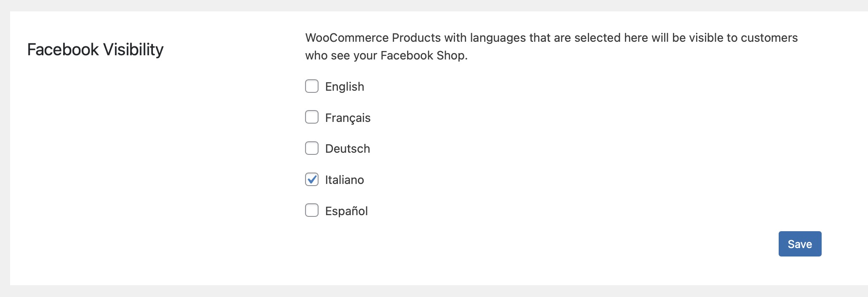Save the Facebook visibility settings
This screenshot has height=297, width=868.
point(800,244)
